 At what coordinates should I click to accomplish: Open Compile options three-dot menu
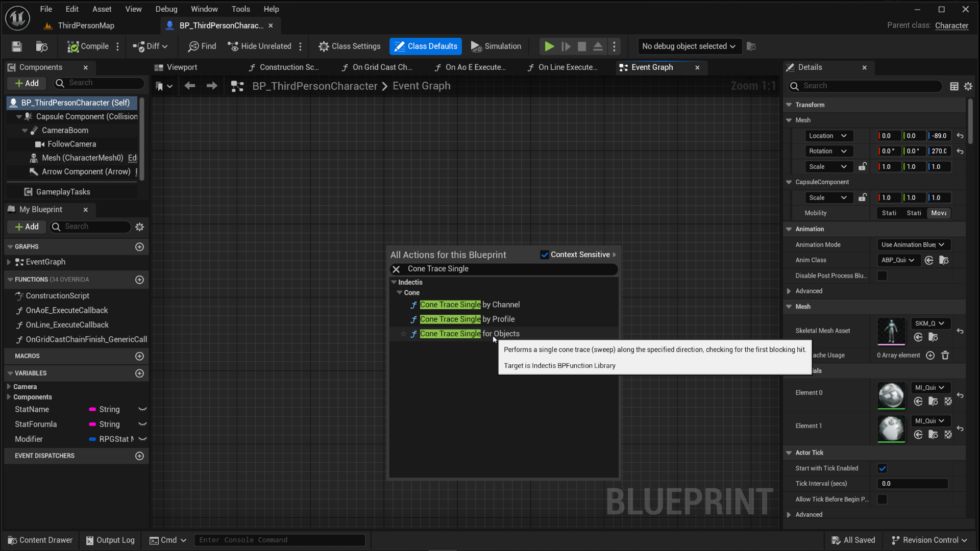point(117,46)
